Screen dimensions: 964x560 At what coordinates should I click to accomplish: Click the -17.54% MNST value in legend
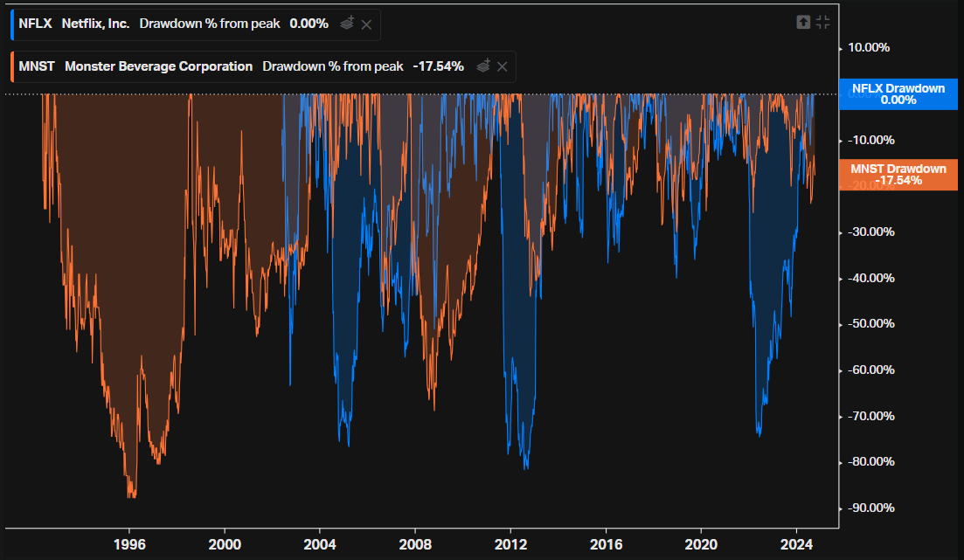(439, 66)
